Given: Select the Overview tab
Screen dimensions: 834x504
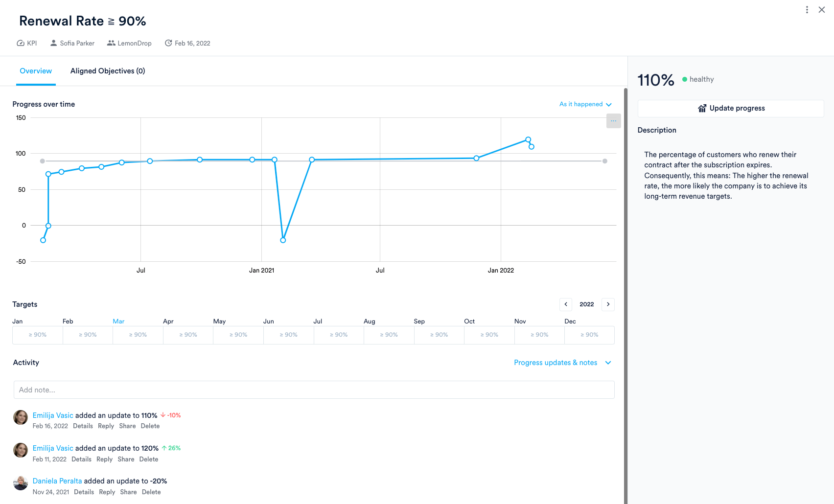Looking at the screenshot, I should 35,71.
